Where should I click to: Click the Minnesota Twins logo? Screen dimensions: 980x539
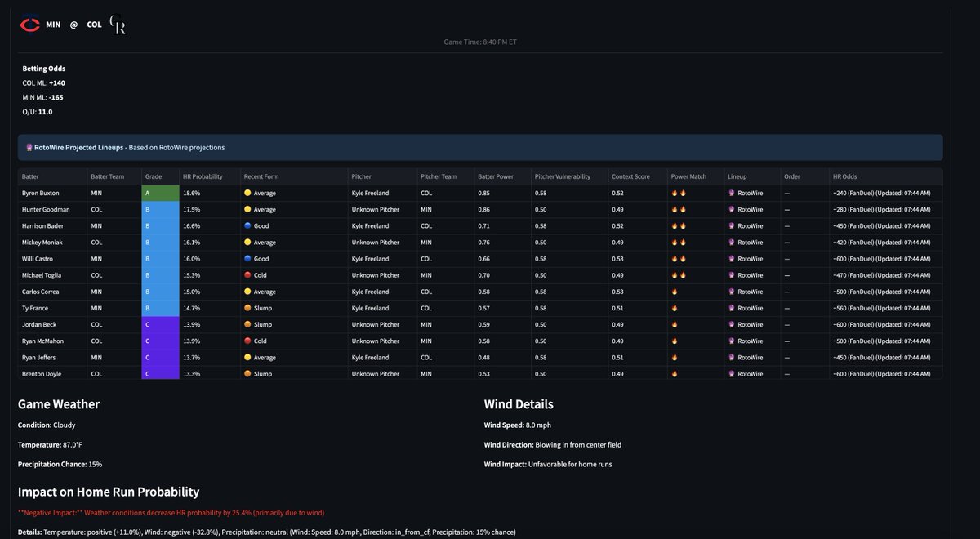(29, 24)
